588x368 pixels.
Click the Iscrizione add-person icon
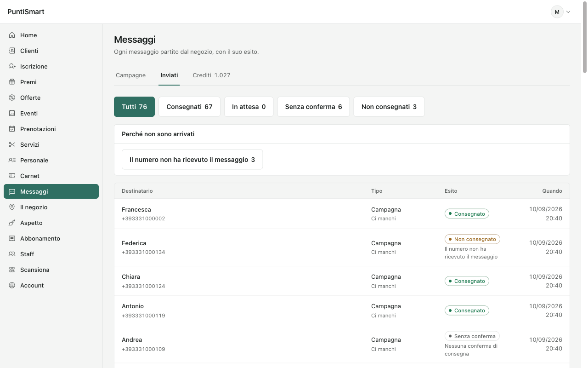point(12,66)
